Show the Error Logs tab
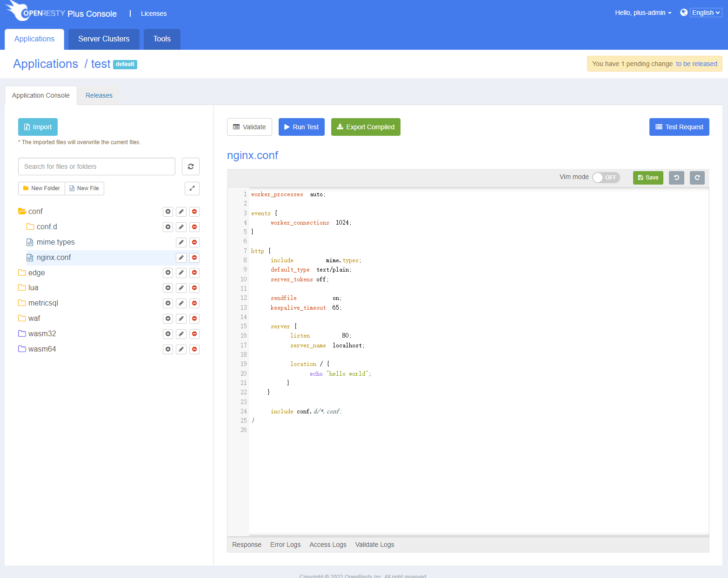The image size is (728, 578). [285, 545]
